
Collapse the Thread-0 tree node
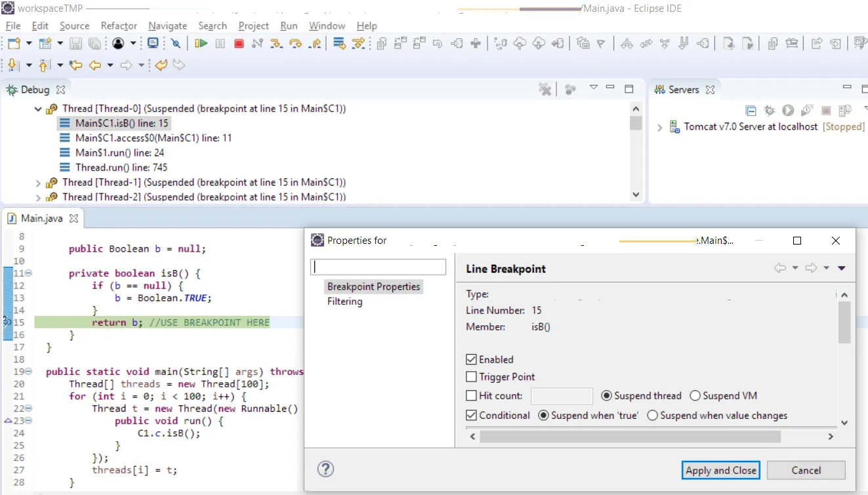point(38,109)
